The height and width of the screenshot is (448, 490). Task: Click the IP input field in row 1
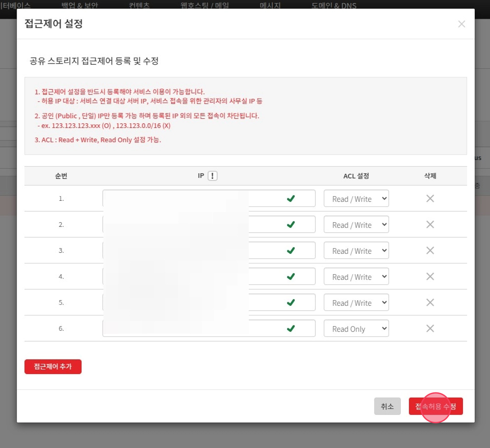pos(209,198)
